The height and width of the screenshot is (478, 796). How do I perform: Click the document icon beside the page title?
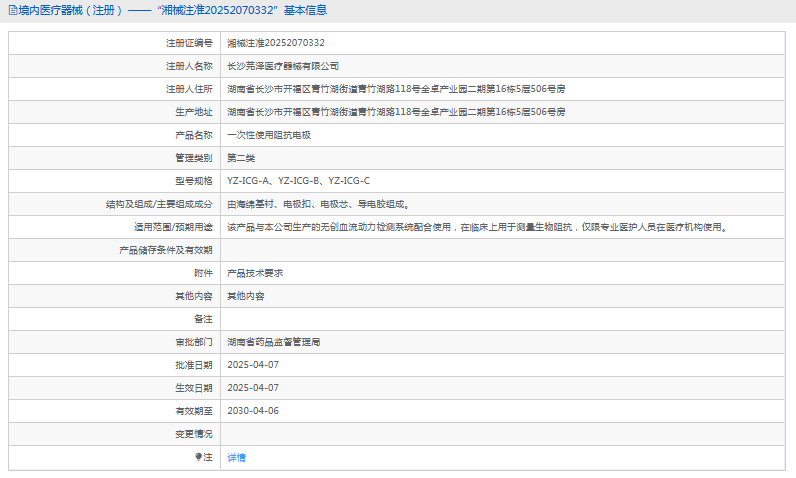point(13,10)
